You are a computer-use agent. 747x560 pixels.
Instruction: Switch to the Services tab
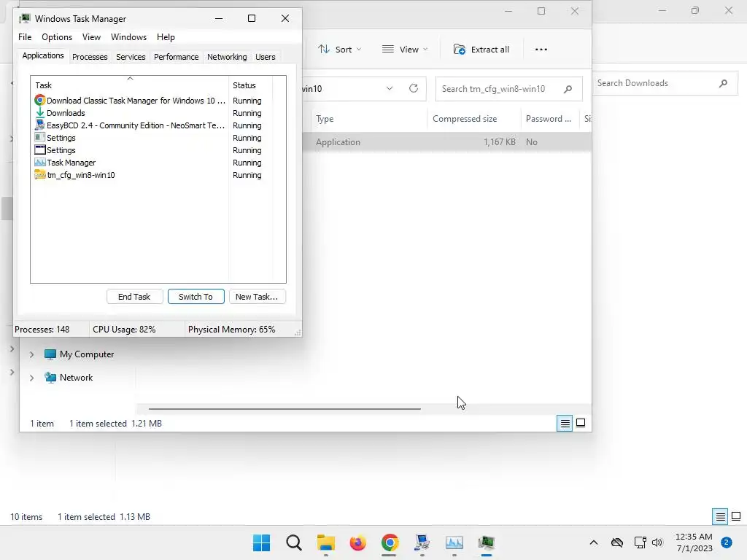click(131, 57)
